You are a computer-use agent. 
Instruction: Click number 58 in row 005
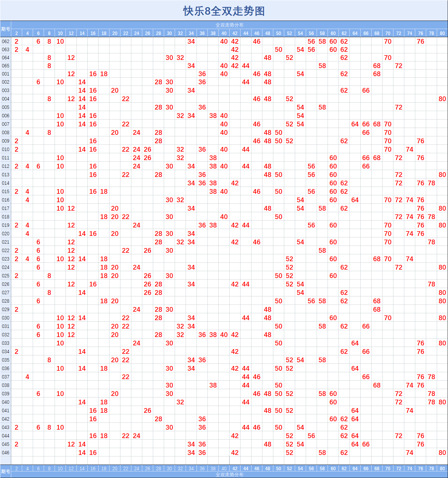(322, 107)
